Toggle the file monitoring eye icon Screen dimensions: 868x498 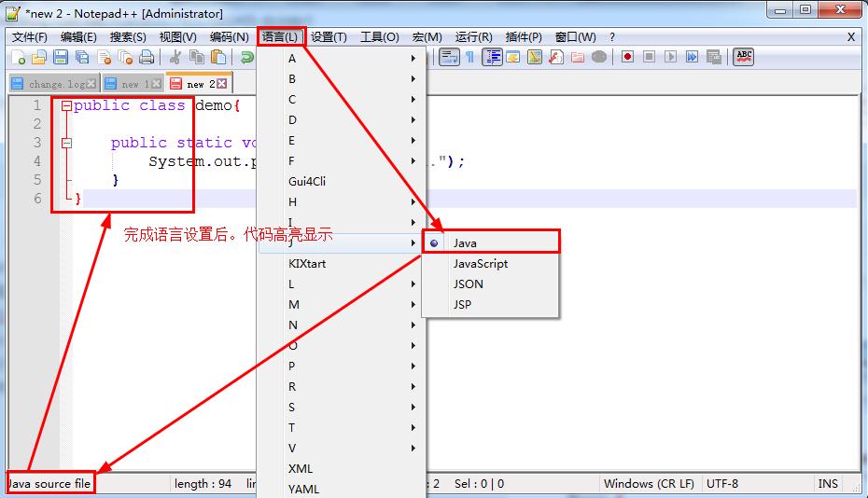tap(599, 57)
